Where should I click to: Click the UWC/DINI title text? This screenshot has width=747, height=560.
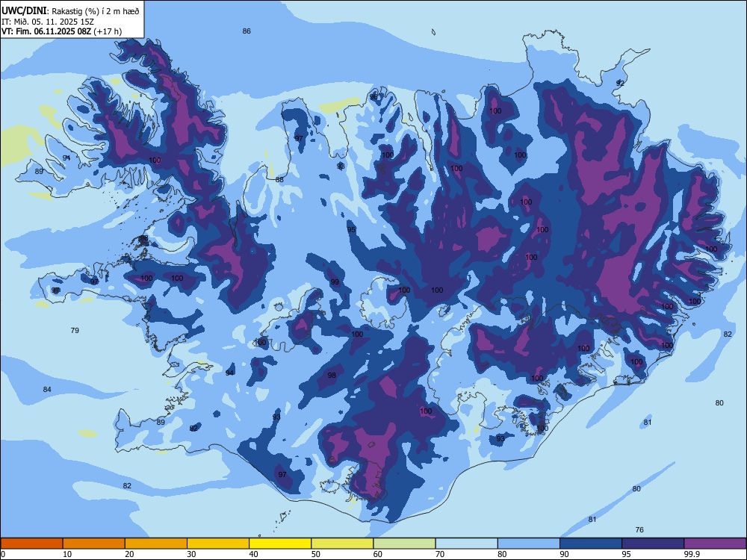23,10
